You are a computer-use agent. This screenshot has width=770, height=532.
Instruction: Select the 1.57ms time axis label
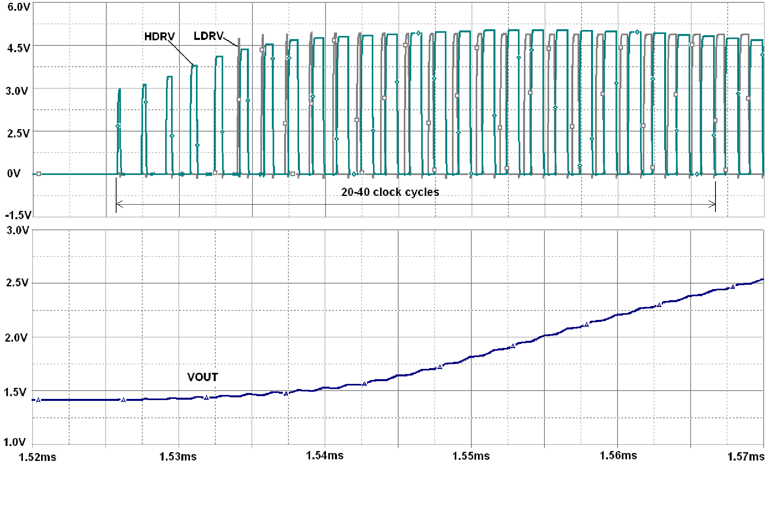coord(746,457)
